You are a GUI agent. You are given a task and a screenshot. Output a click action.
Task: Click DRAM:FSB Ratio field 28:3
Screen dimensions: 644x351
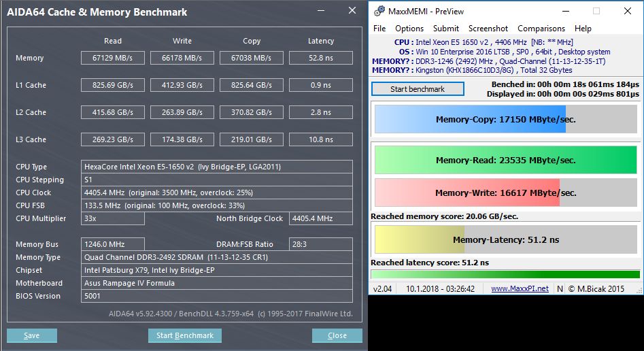[x=321, y=244]
